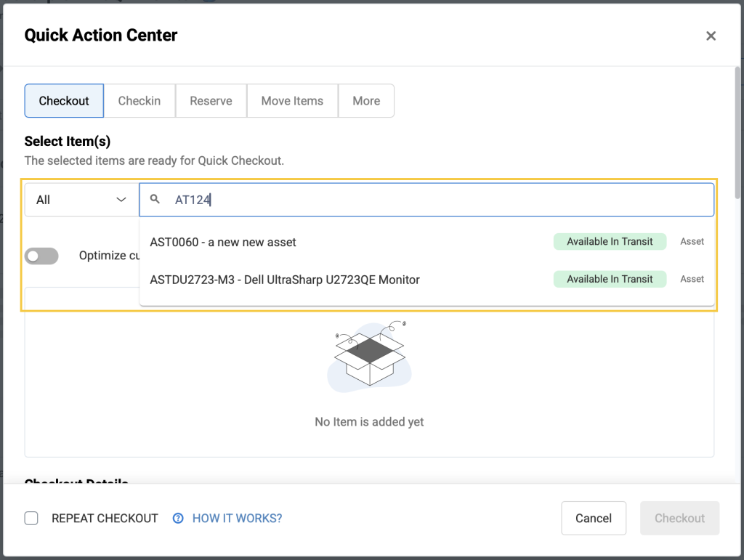
Task: Open the More tab
Action: 366,100
